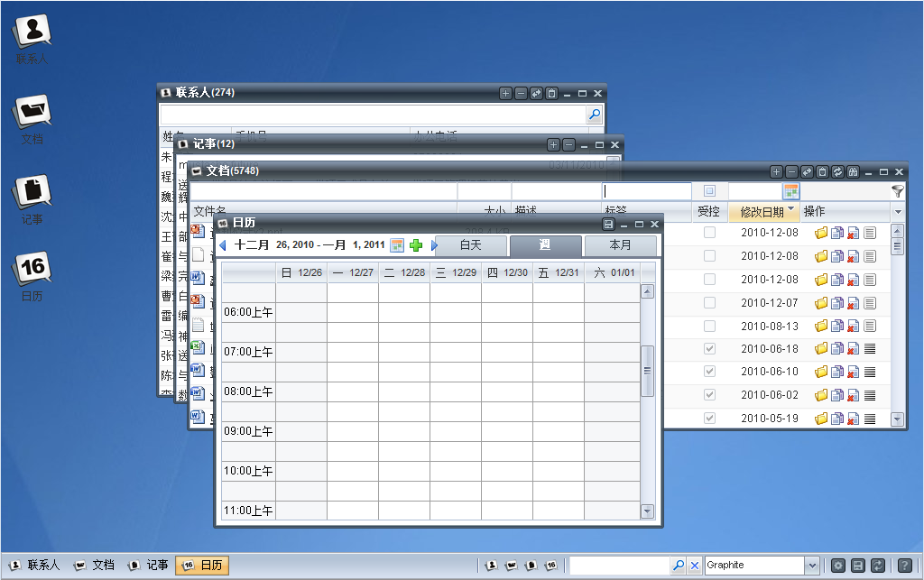Open the Graphite theme dropdown
This screenshot has height=580, width=924.
pyautogui.click(x=812, y=566)
